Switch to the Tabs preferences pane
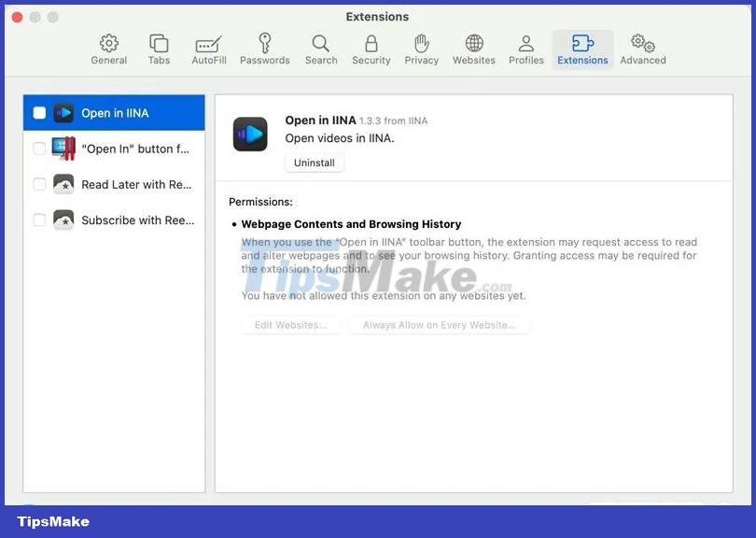 (159, 50)
